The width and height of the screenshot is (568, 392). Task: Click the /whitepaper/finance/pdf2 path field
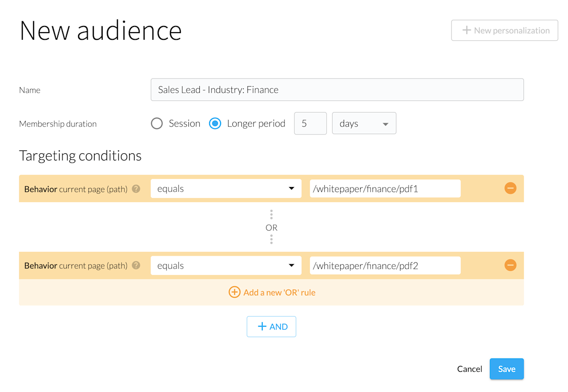point(385,266)
